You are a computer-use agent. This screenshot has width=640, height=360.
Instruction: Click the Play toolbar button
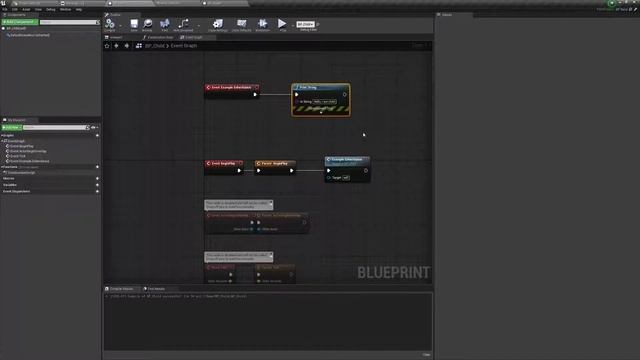pyautogui.click(x=282, y=24)
